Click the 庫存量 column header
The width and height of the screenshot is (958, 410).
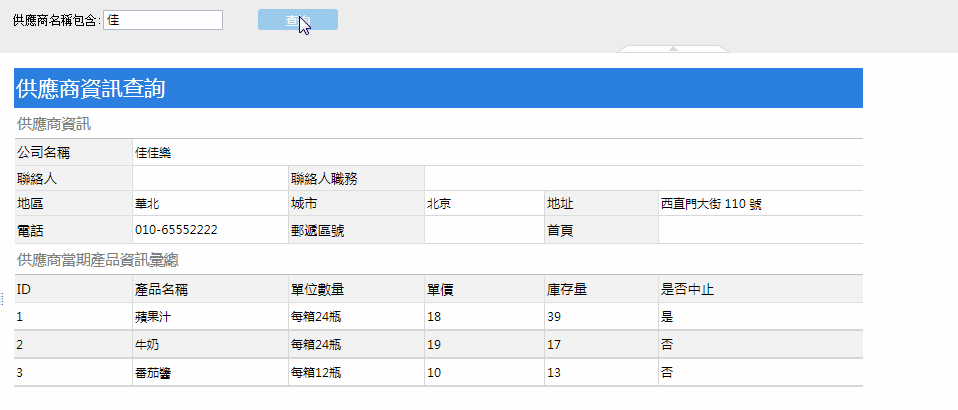click(566, 289)
